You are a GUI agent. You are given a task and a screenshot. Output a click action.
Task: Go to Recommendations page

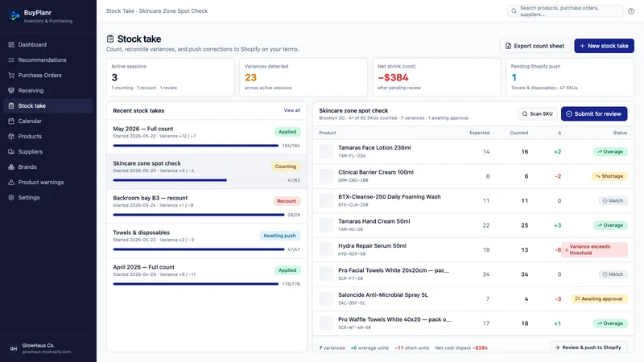tap(48, 60)
